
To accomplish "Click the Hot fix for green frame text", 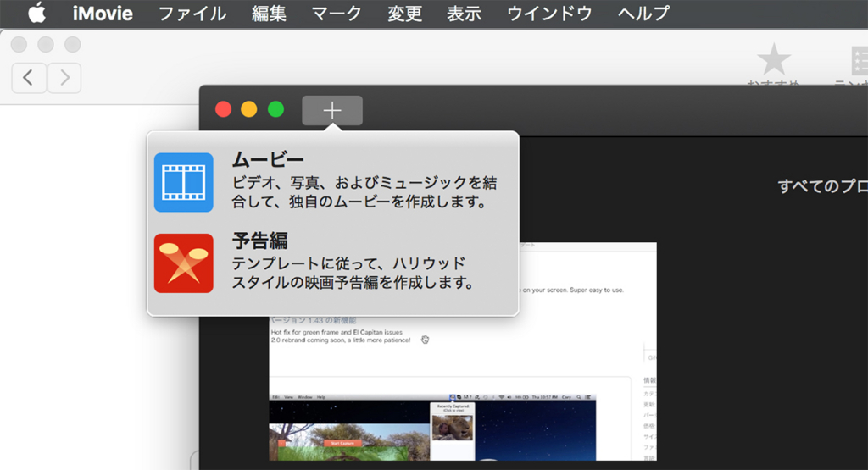I will click(337, 332).
